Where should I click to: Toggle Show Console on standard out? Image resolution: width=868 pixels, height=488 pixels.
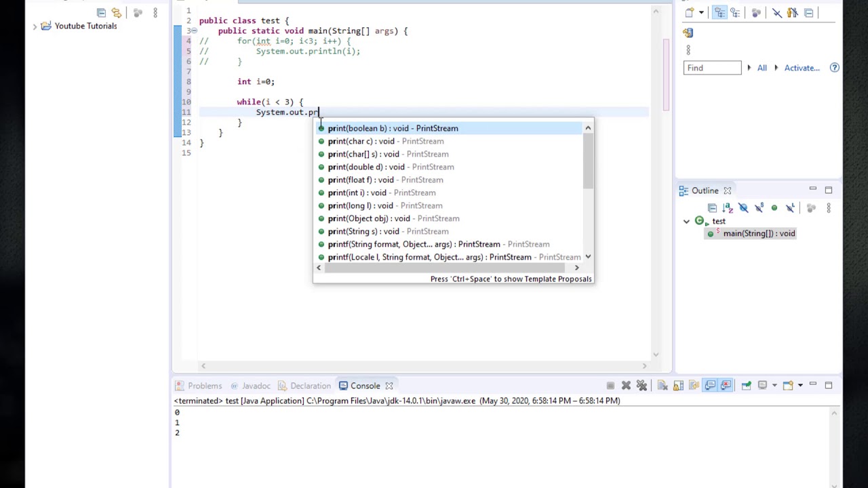click(x=710, y=386)
